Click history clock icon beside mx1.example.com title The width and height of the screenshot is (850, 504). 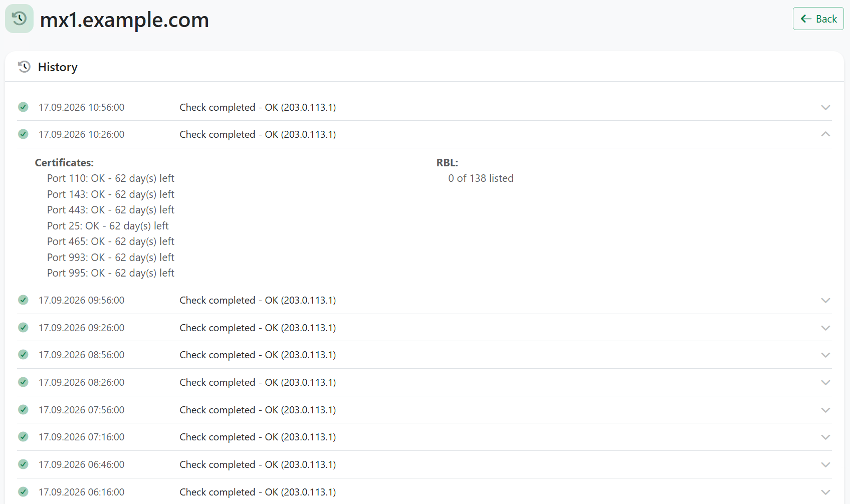tap(19, 19)
